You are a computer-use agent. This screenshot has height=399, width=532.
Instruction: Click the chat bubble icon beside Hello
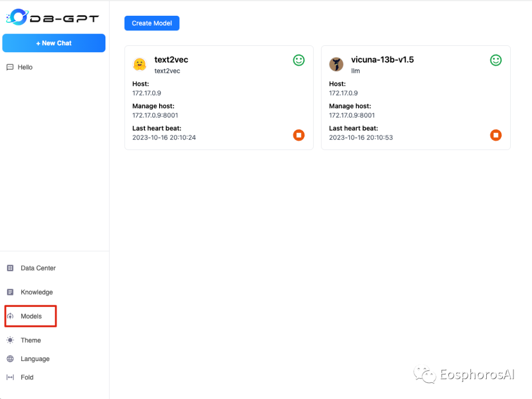tap(10, 67)
